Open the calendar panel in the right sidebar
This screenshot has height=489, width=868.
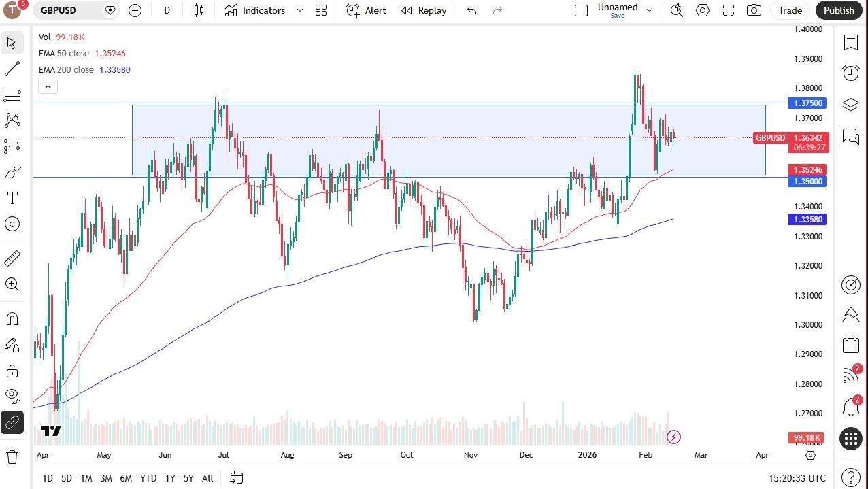[850, 345]
